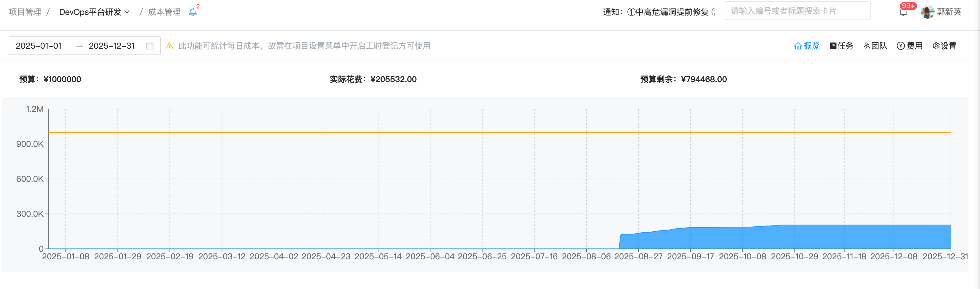Click the 成本管理 breadcrumb

click(164, 12)
